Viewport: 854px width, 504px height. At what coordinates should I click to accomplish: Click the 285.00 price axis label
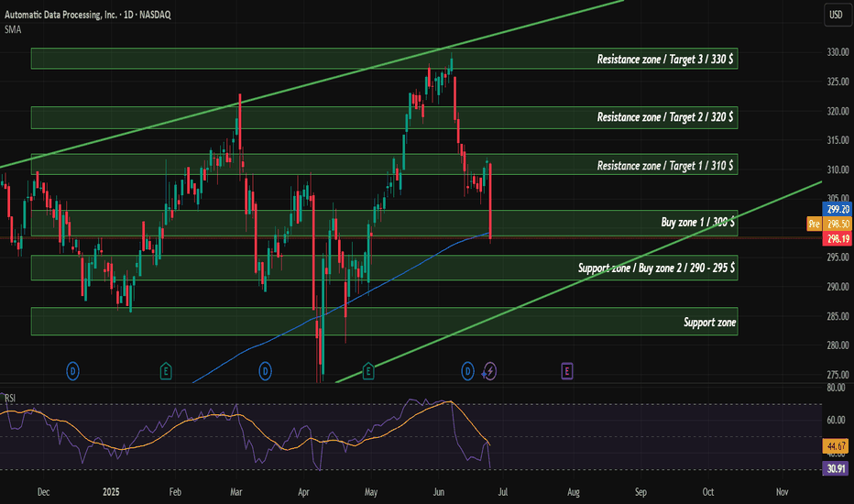838,316
